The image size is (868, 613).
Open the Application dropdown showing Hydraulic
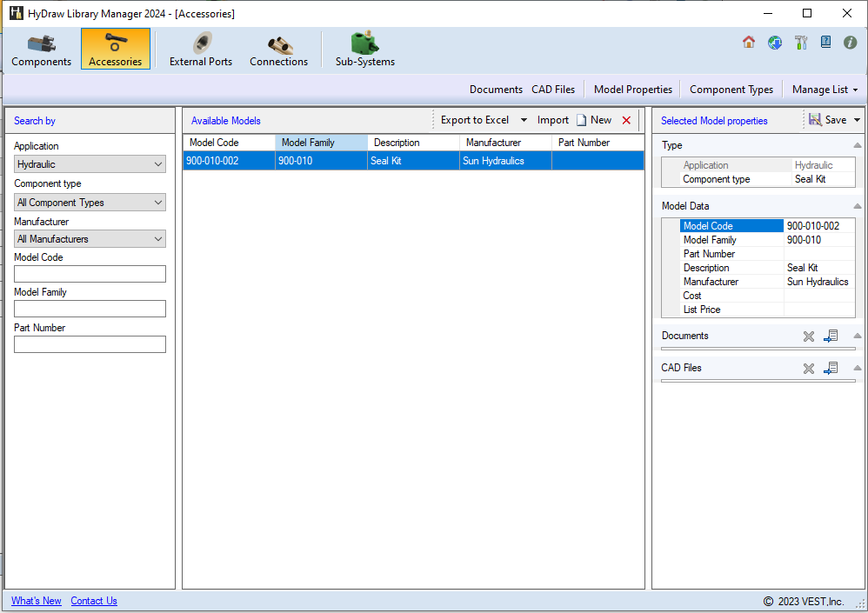[x=90, y=164]
